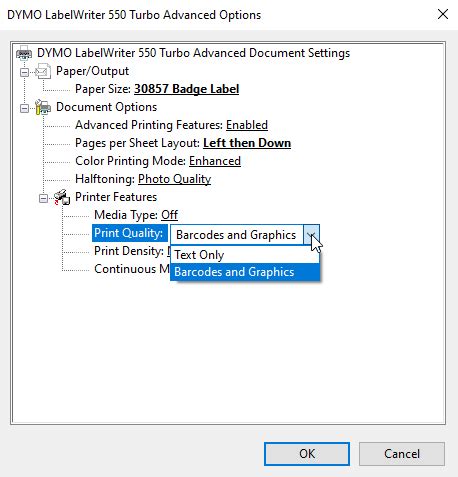Select the Pages per Sheet Layout label

138,143
